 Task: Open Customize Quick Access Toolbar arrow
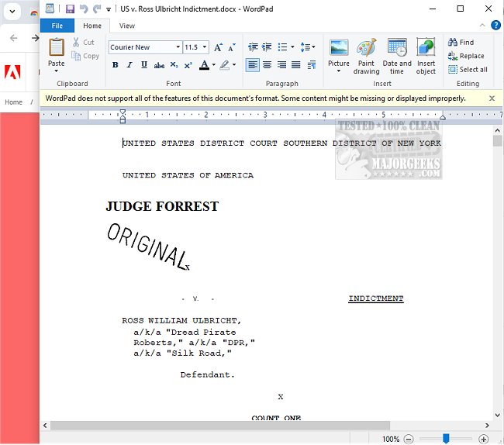coord(109,9)
